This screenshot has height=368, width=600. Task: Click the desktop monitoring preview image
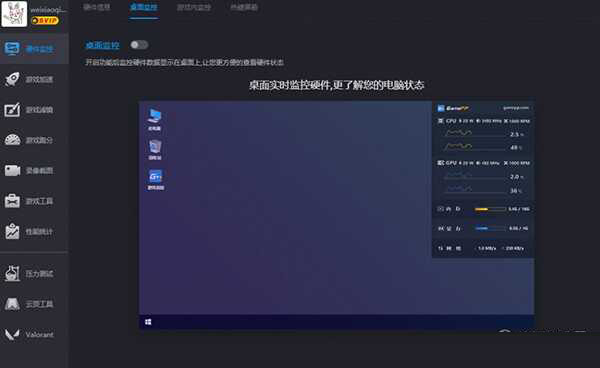point(337,214)
